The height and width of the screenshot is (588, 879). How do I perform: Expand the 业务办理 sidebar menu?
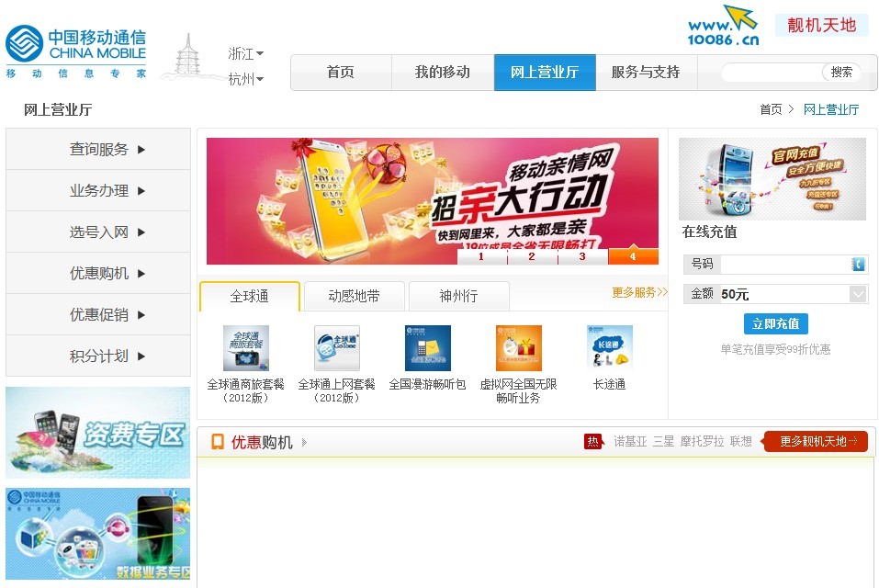98,190
